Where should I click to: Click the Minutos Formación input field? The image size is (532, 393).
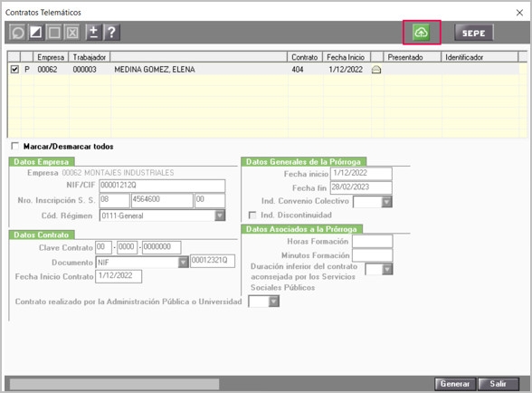coord(372,255)
